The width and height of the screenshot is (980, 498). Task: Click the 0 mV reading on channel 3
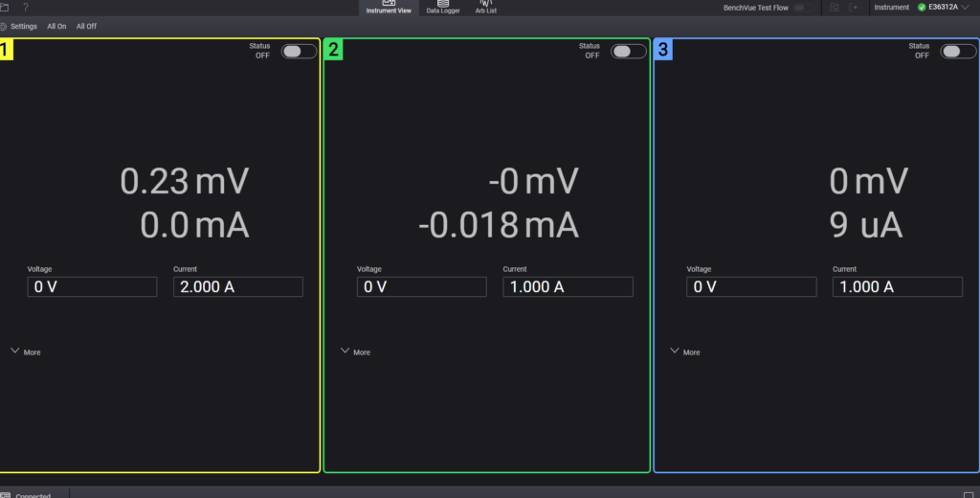(x=869, y=181)
